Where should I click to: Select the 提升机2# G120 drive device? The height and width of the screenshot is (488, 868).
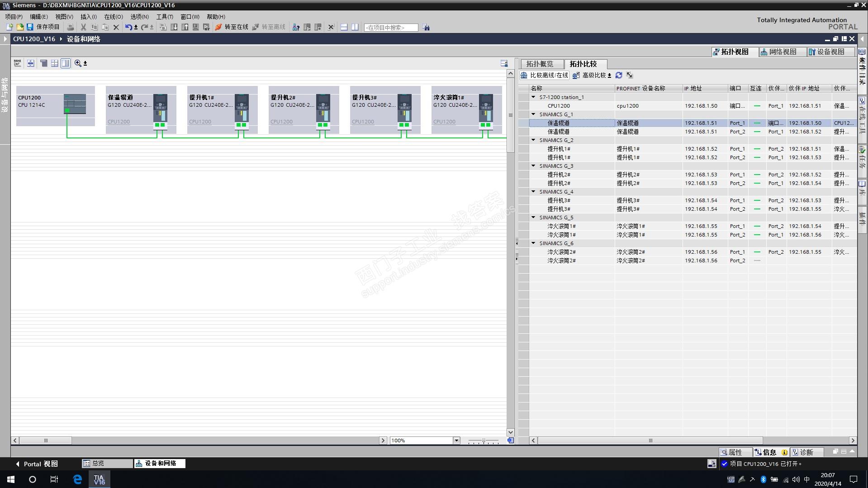[304, 110]
